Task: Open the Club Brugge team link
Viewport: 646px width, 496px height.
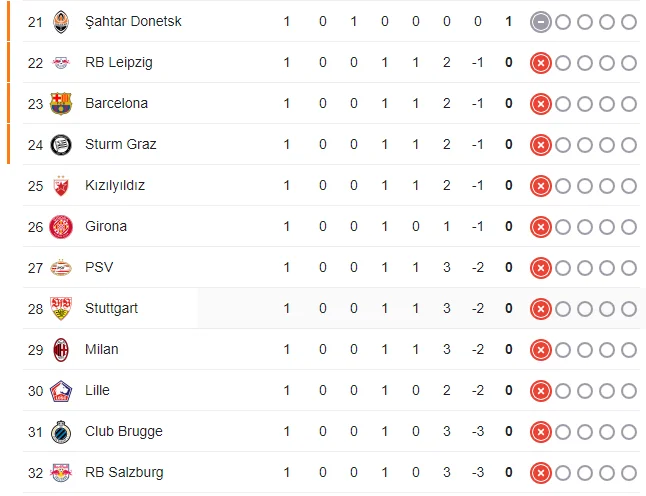Action: [123, 431]
